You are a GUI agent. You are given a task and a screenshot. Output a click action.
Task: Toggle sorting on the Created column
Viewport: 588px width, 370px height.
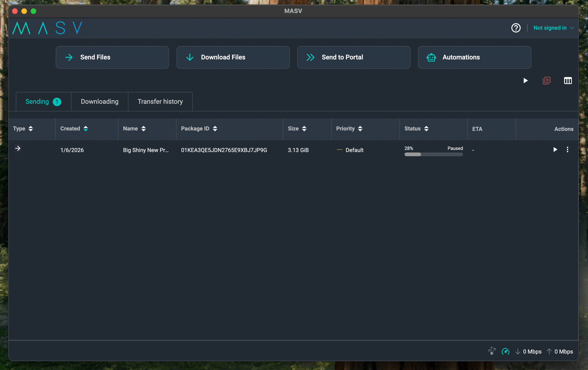(x=86, y=129)
